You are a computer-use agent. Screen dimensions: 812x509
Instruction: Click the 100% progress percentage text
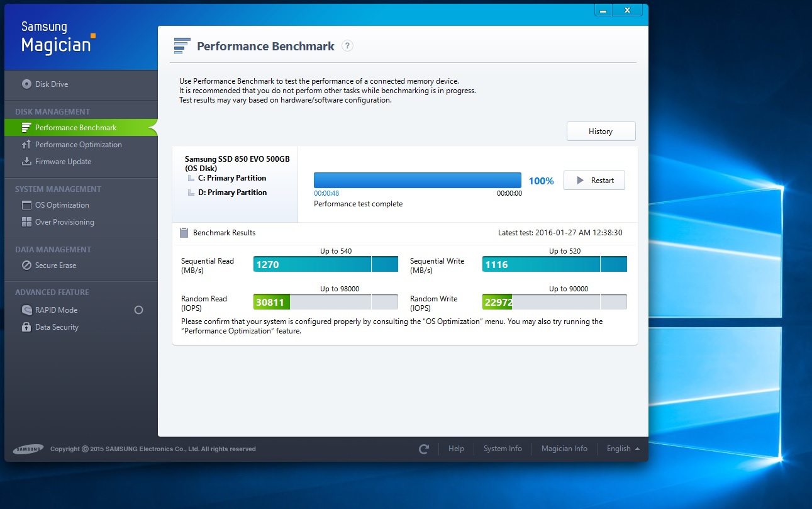click(x=541, y=181)
